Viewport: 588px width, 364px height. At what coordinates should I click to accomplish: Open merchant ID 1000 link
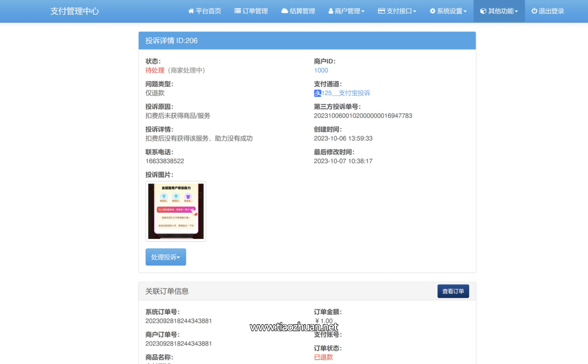(x=321, y=70)
